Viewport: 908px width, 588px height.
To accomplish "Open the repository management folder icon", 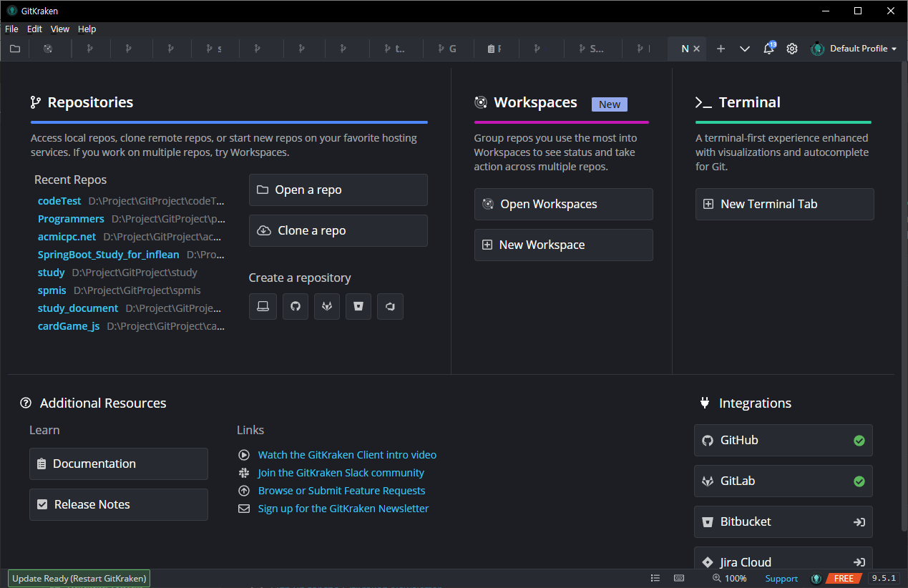I will click(x=15, y=49).
